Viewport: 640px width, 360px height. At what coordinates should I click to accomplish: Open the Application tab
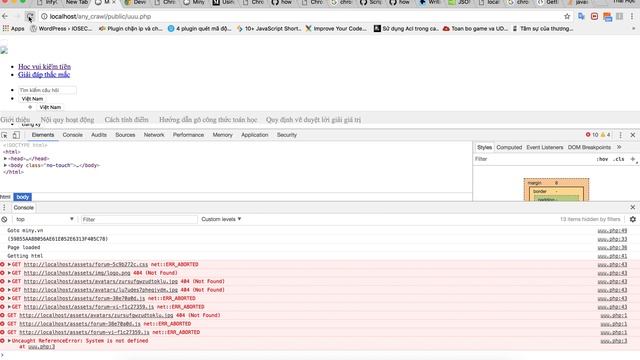click(x=255, y=135)
